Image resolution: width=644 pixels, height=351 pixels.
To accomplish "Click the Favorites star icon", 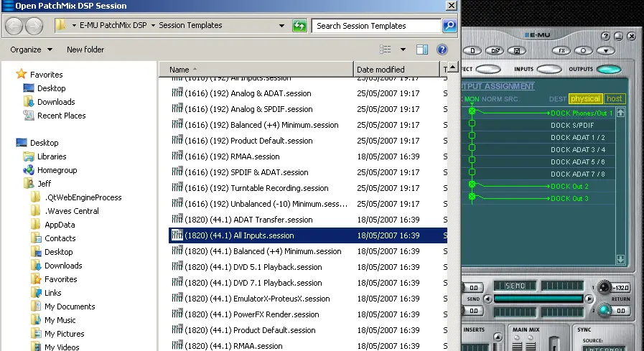I will point(21,75).
